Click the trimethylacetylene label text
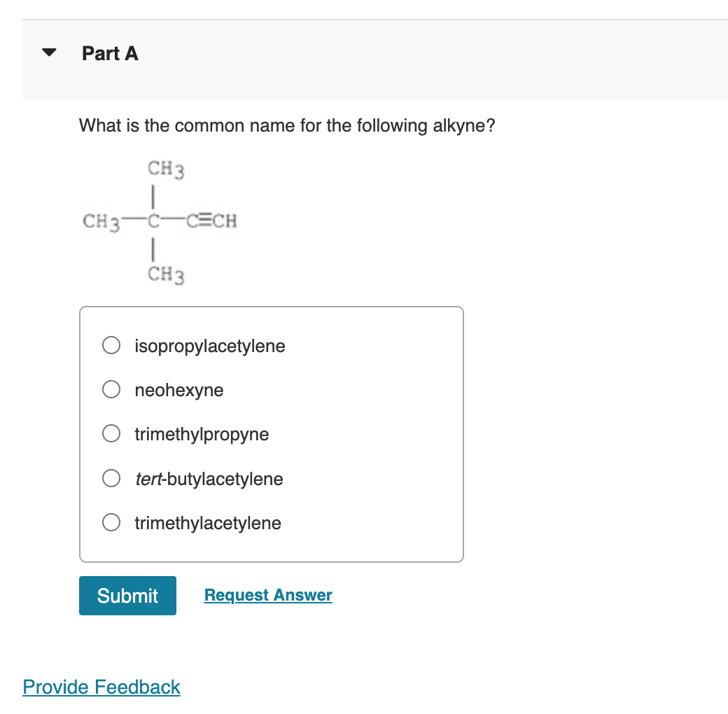This screenshot has height=714, width=728. 207,522
